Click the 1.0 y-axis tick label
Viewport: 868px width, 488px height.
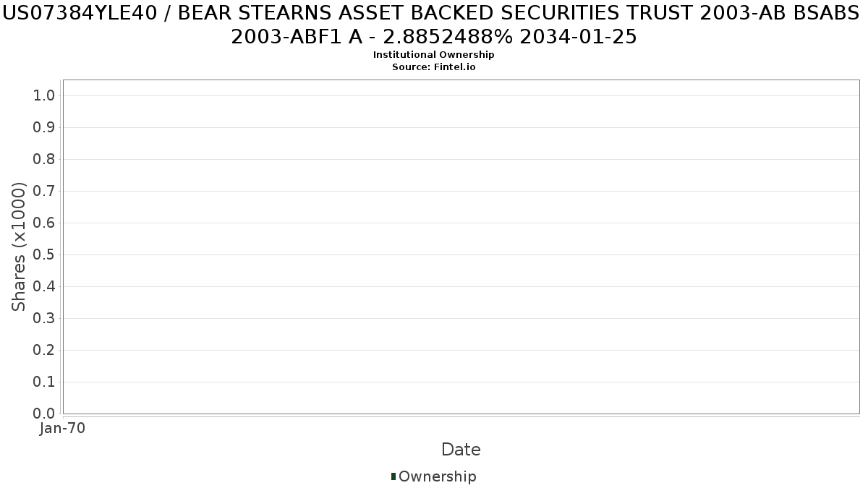point(44,95)
